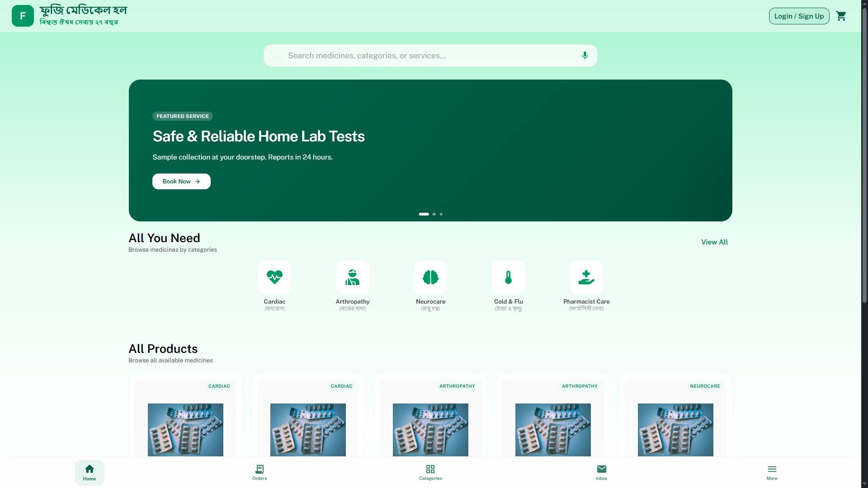Activate voice search microphone
Screen dimensions: 868x488
pos(585,56)
